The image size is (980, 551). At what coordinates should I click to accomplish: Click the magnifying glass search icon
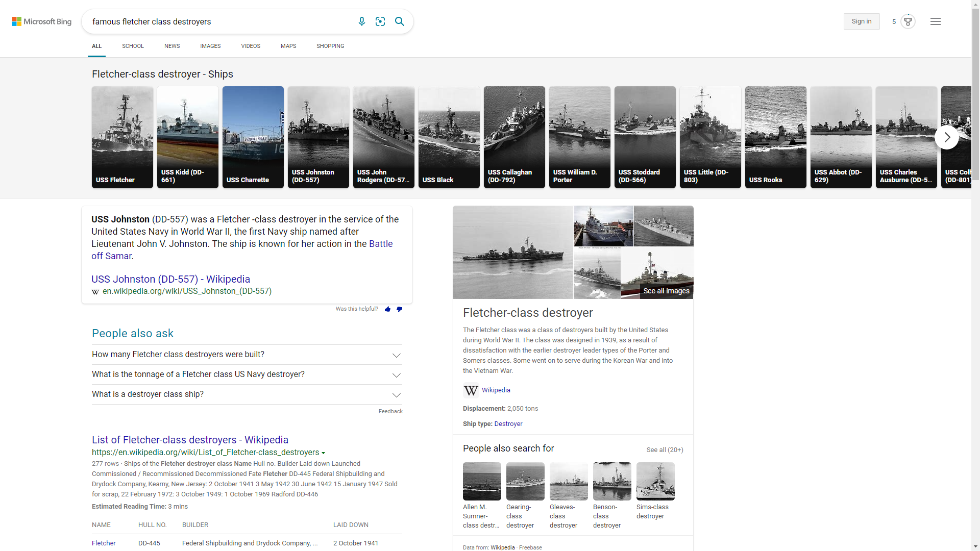tap(400, 21)
